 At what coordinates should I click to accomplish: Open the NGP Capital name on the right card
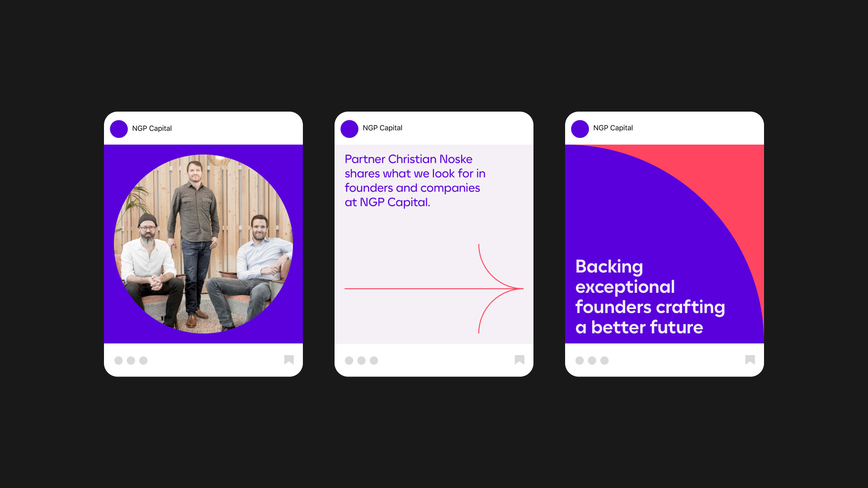pyautogui.click(x=613, y=128)
